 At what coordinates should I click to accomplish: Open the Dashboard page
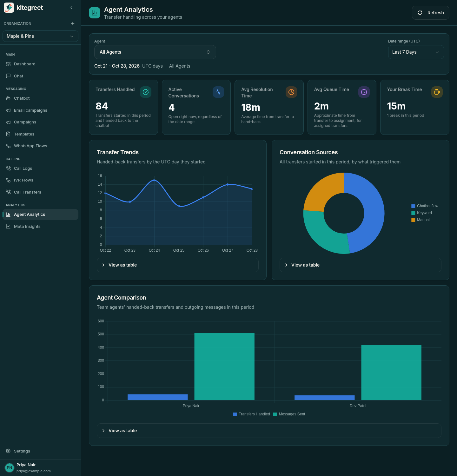coord(40,64)
